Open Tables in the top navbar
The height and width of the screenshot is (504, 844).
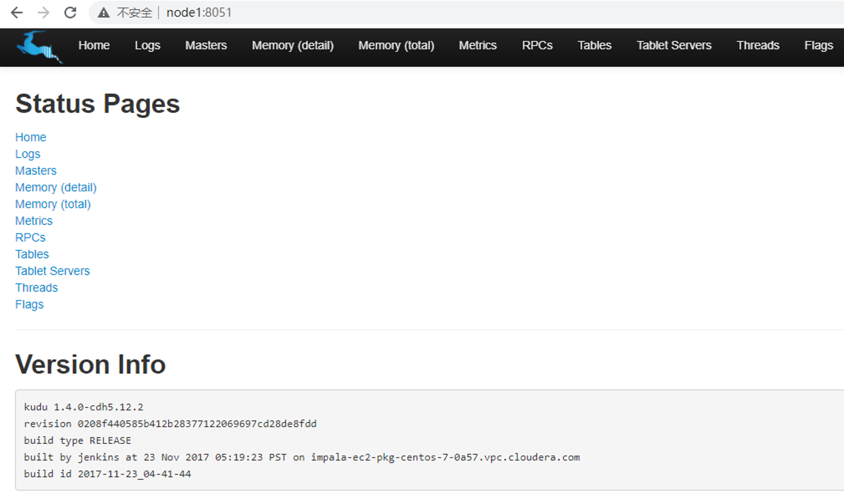pyautogui.click(x=594, y=45)
